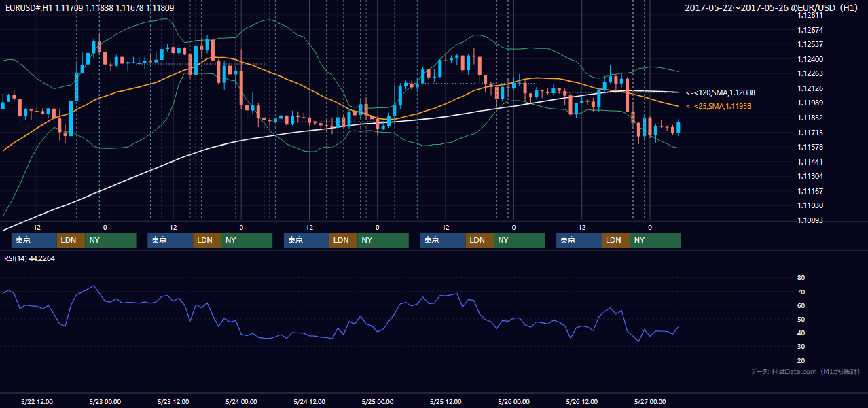Click price axis label 1.11852
This screenshot has height=408, width=868.
coord(810,118)
